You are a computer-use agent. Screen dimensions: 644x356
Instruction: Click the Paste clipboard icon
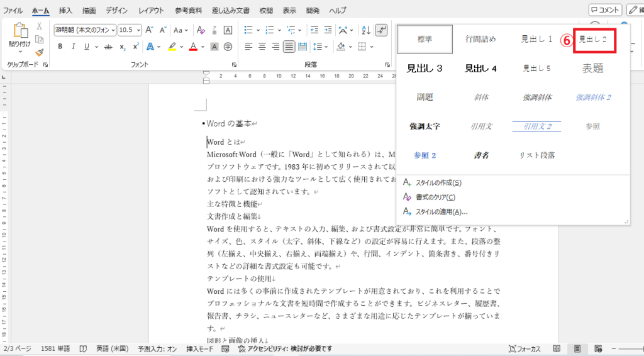point(19,31)
